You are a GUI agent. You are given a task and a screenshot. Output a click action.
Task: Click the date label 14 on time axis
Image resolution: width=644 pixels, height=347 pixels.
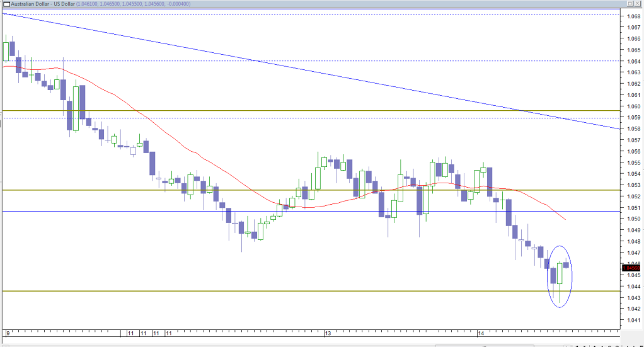[481, 333]
